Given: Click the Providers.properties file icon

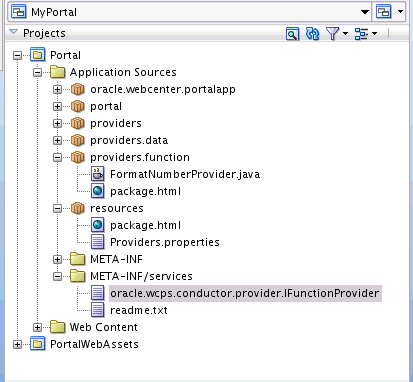Looking at the screenshot, I should point(97,242).
